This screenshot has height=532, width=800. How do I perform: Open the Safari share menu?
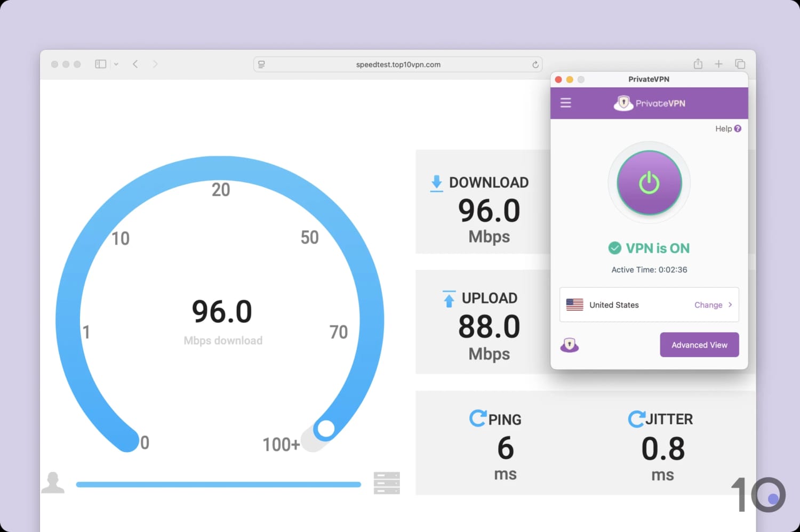[698, 63]
